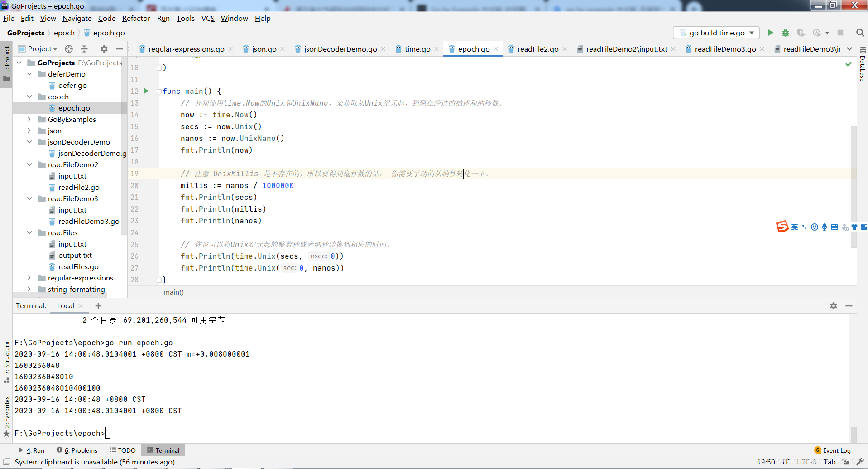
Task: Close the time.go editor tab
Action: coord(436,49)
